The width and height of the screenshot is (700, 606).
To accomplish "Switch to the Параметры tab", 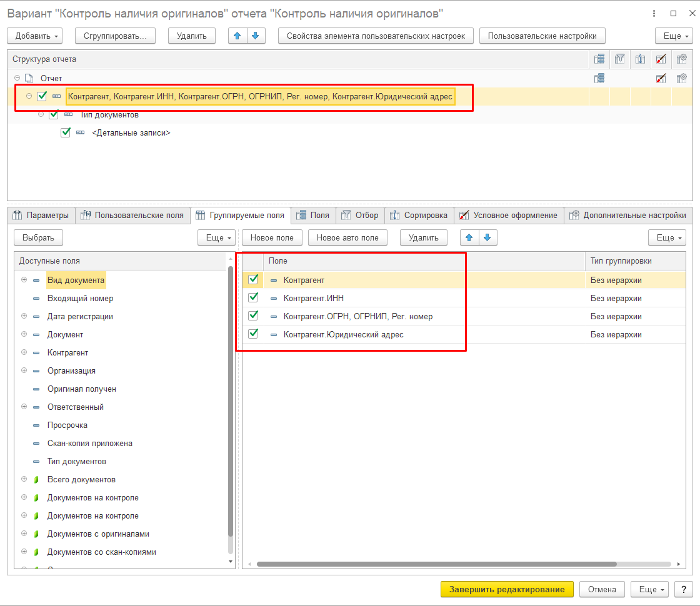I will tap(41, 215).
